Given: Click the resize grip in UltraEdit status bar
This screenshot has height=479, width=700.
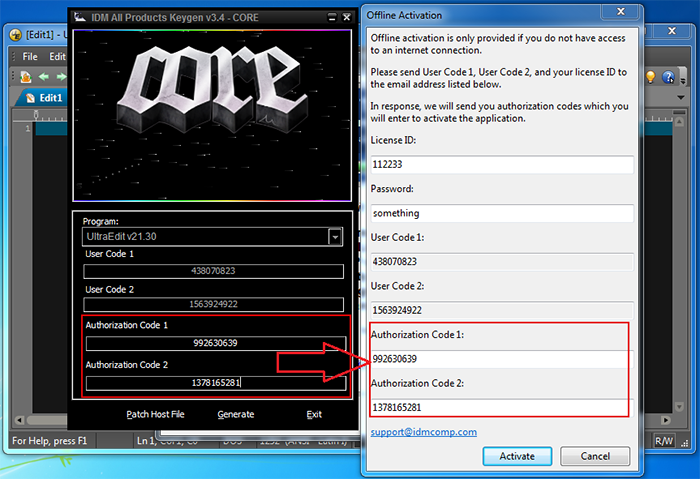Looking at the screenshot, I should coord(684,443).
